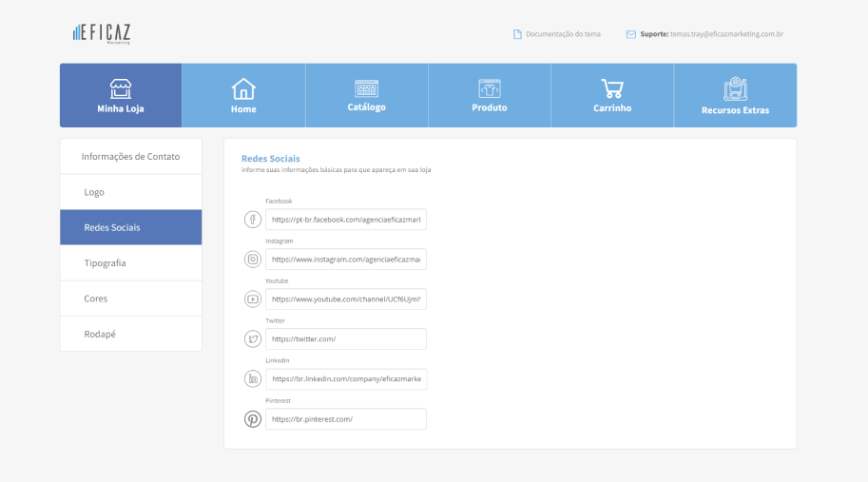This screenshot has width=868, height=482.
Task: Click the Home house icon
Action: (243, 88)
